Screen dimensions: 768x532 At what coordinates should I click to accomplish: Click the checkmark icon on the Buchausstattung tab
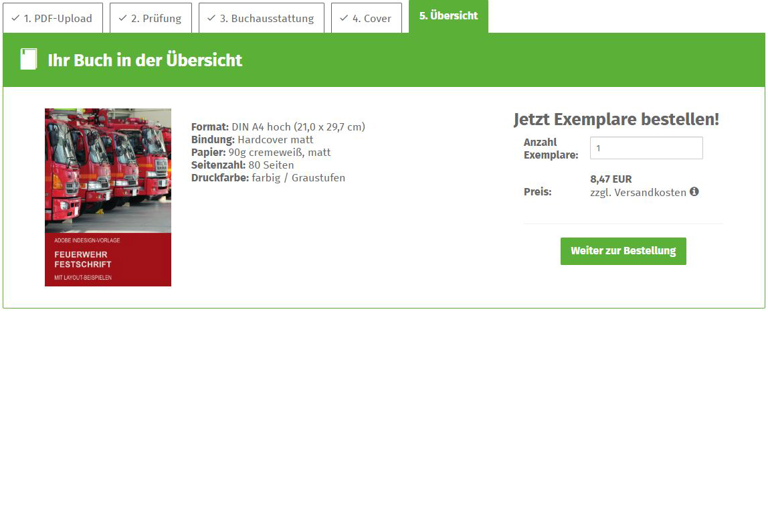tap(211, 18)
